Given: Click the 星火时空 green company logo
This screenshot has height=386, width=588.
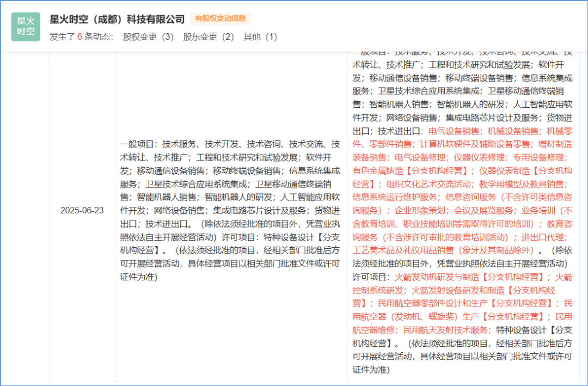Looking at the screenshot, I should coord(26,27).
